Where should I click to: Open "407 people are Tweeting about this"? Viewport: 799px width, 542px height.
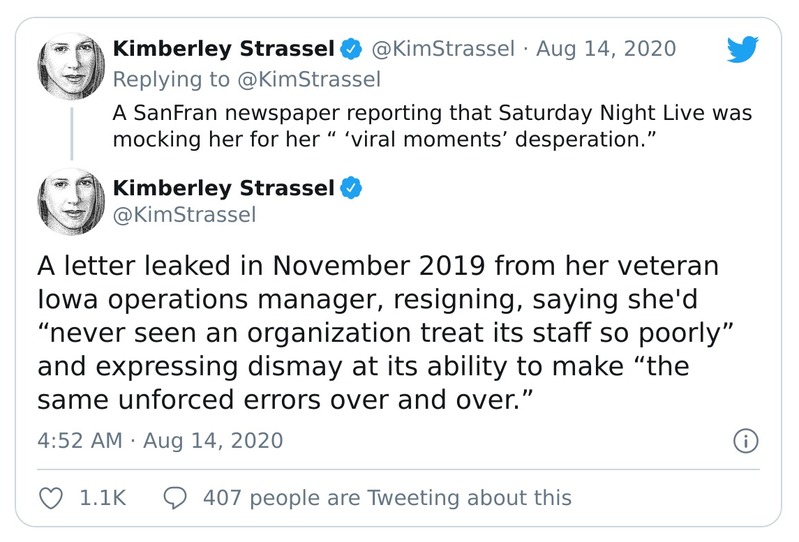click(386, 497)
